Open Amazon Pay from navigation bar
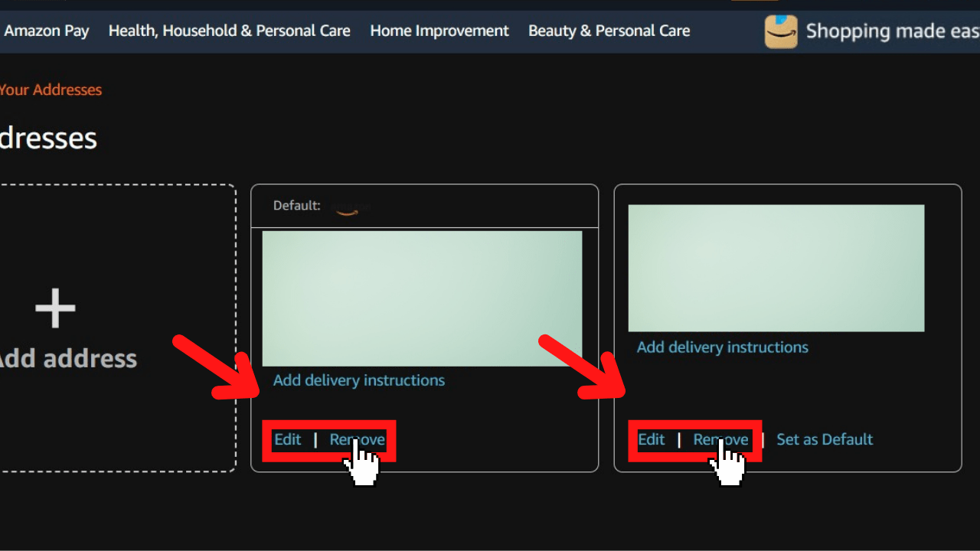 pos(46,31)
